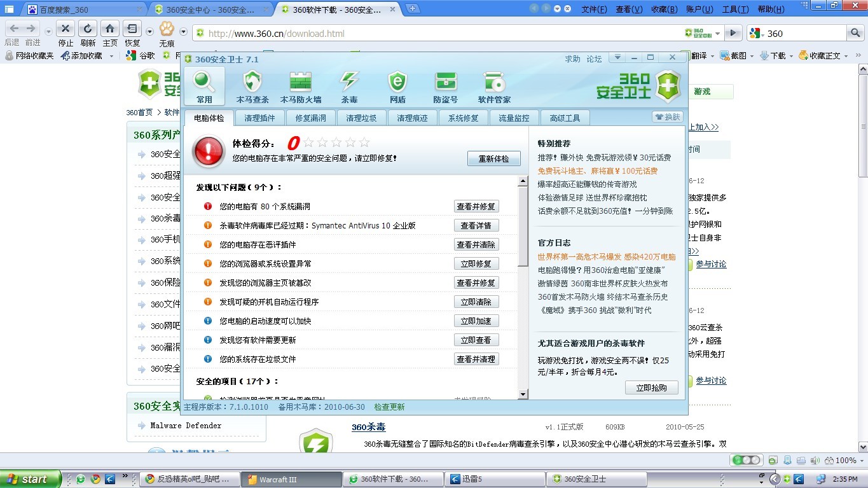Open the 文件(F) menu
Image resolution: width=868 pixels, height=488 pixels.
pyautogui.click(x=594, y=9)
